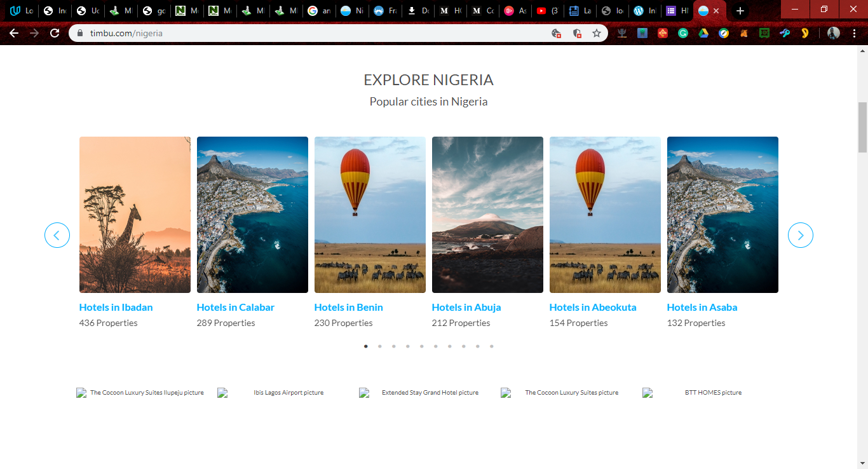View site info via the padlock icon
Viewport: 868px width, 469px height.
coord(80,33)
